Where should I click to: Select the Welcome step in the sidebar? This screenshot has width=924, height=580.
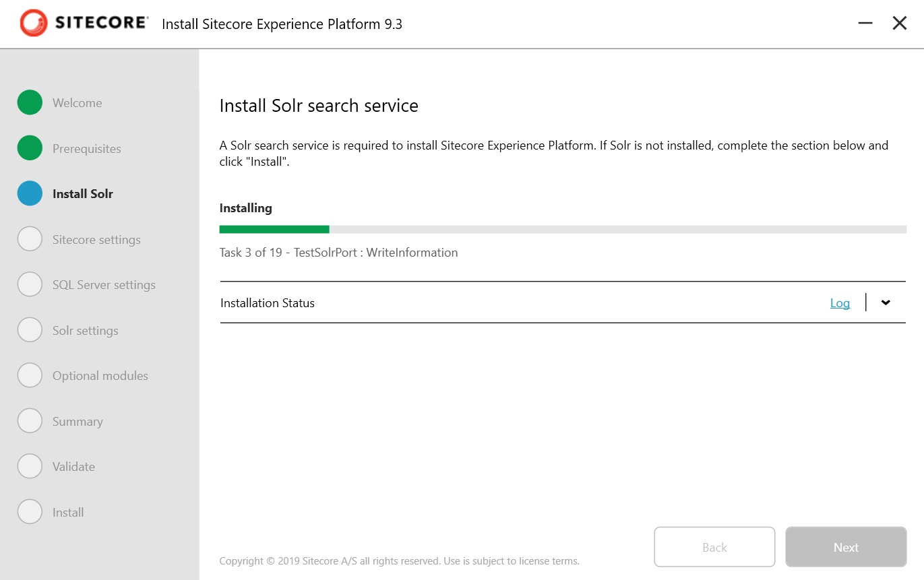[x=76, y=102]
